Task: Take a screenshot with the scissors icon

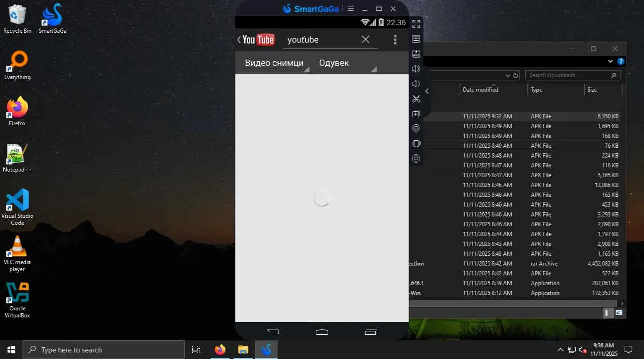Action: 416,99
